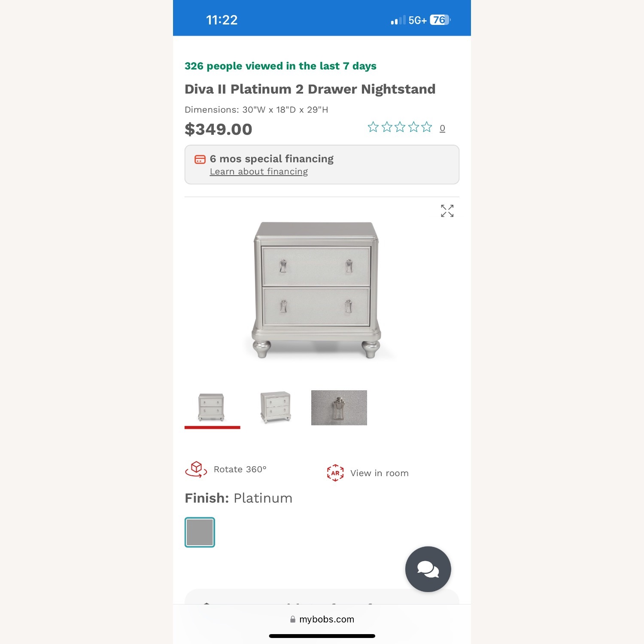
Task: Tap the lock icon beside mybobs.com
Action: (x=293, y=619)
